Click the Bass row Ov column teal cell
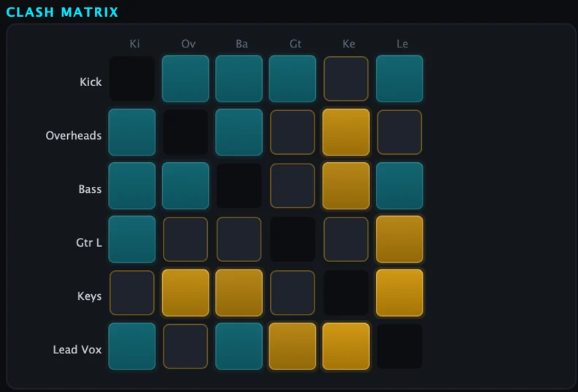578x392 pixels. (x=185, y=185)
